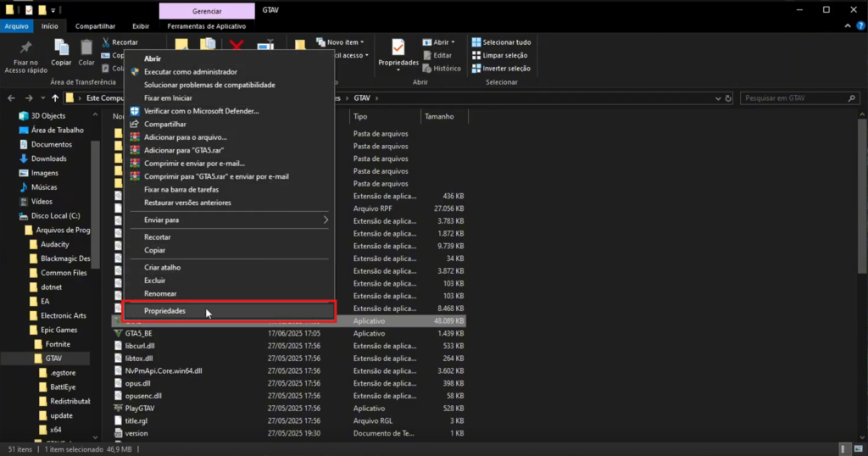Switch to the Compartilhar ribbon tab
Image resolution: width=868 pixels, height=456 pixels.
point(95,26)
